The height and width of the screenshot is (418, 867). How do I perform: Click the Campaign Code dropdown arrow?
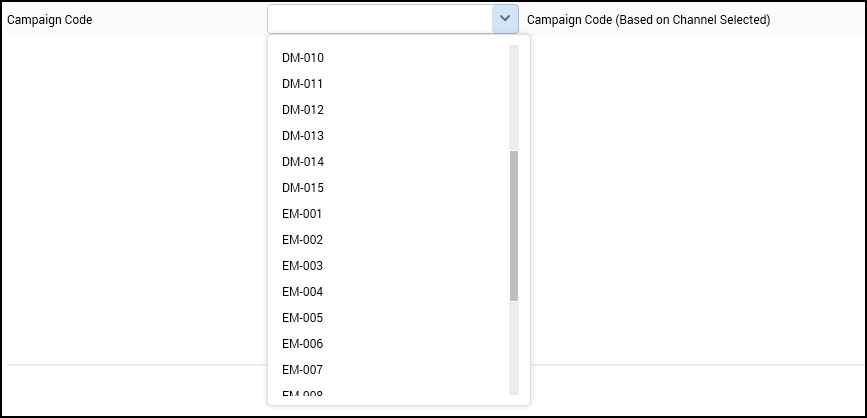[x=504, y=19]
